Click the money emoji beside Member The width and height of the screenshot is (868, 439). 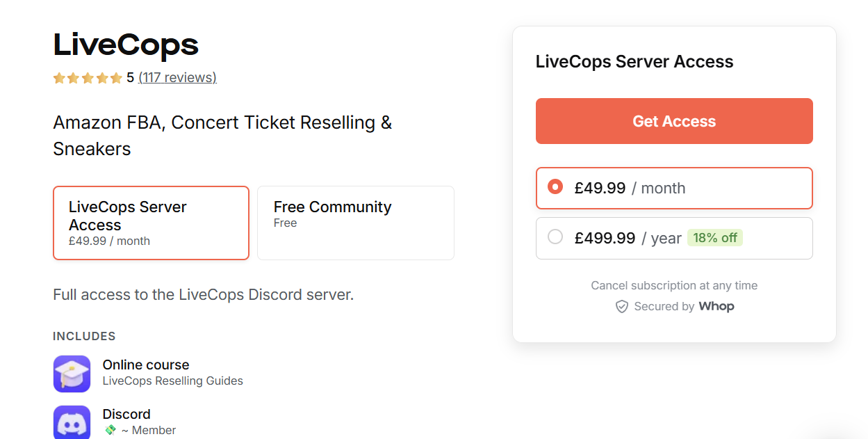109,430
